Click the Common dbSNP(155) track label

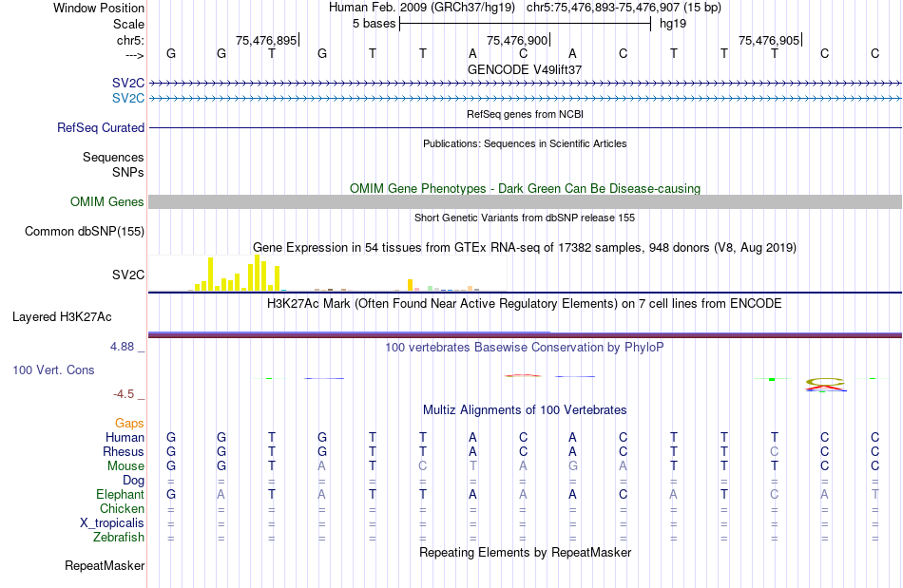click(84, 231)
